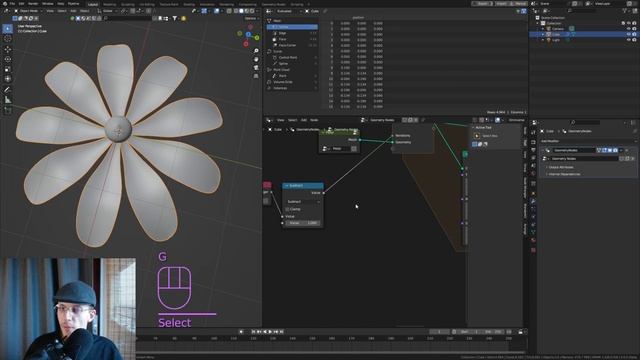
Task: Click the viewport zoom magnifier icon
Action: [256, 51]
